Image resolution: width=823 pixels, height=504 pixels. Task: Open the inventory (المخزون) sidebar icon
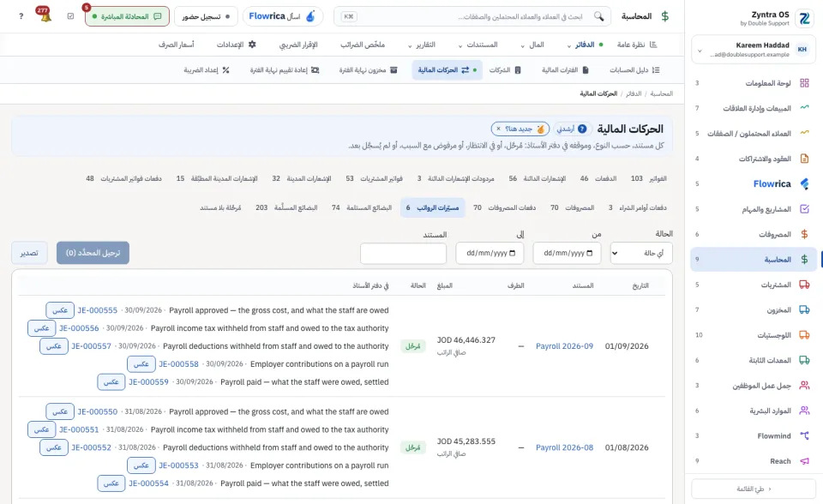[804, 309]
